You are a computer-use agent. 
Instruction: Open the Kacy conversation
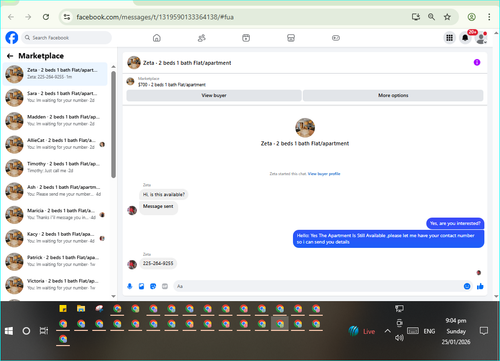55,238
